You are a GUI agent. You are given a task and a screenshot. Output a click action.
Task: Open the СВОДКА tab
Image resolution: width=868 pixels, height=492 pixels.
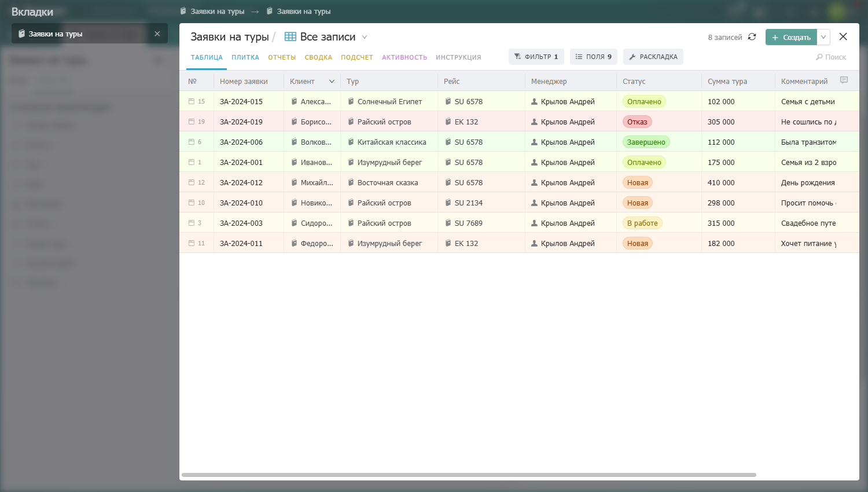(318, 57)
